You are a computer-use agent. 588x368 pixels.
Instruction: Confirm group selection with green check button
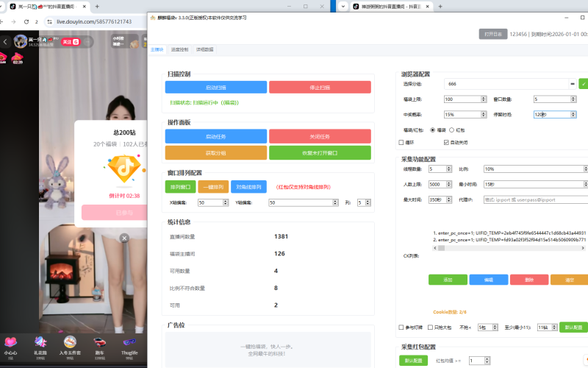(584, 84)
